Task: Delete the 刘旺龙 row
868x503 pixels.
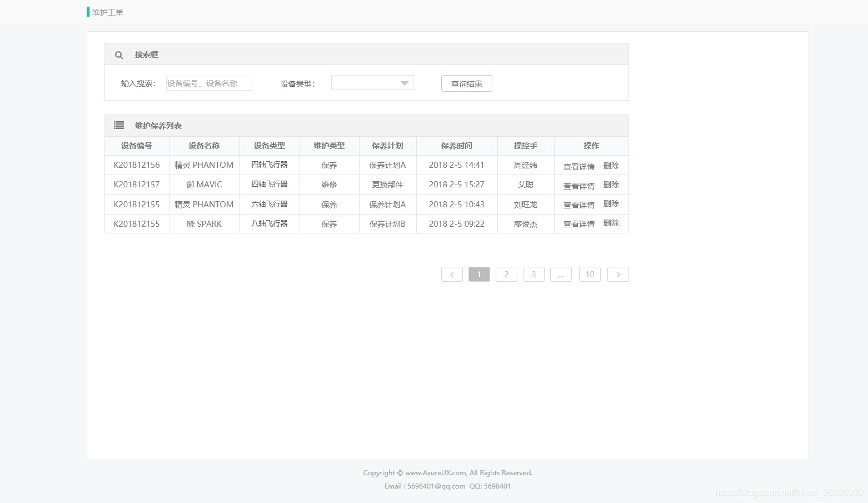Action: click(x=611, y=203)
